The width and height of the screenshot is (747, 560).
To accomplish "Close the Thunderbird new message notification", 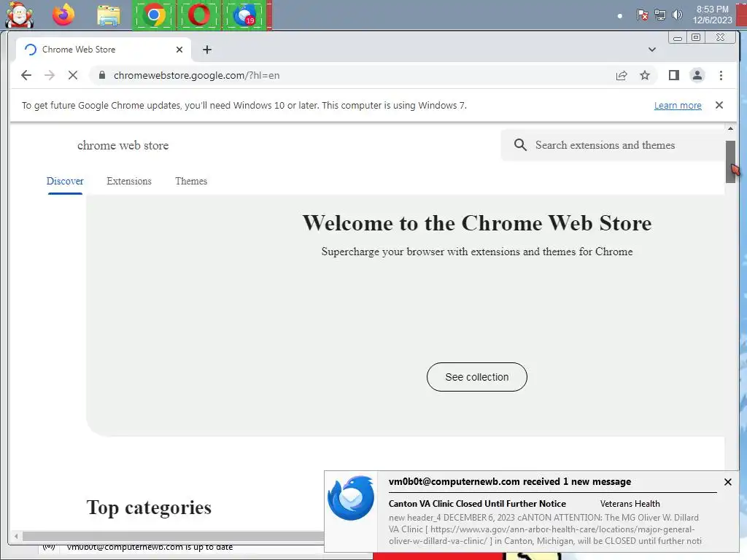I will [727, 482].
